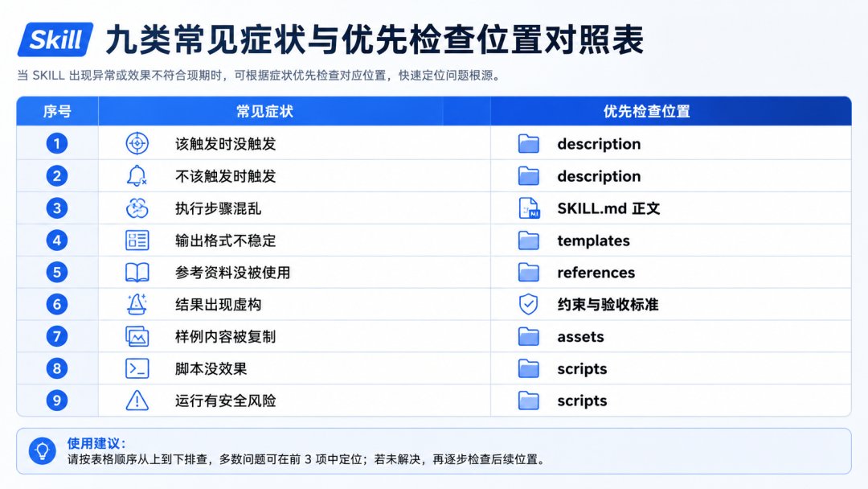Click the number 1 circle badge

[x=56, y=144]
